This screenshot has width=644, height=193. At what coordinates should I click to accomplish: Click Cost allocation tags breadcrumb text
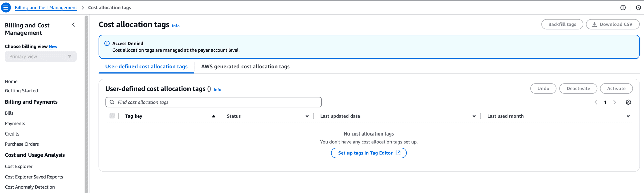[x=109, y=7]
